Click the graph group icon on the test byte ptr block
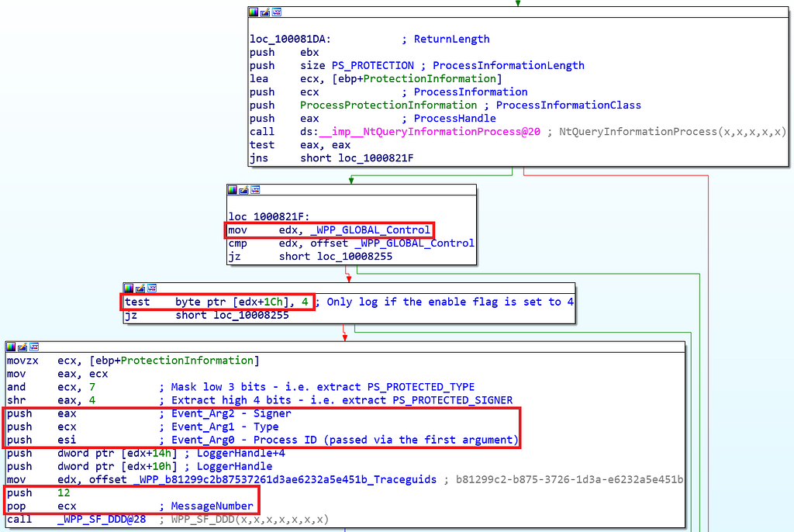 (152, 288)
